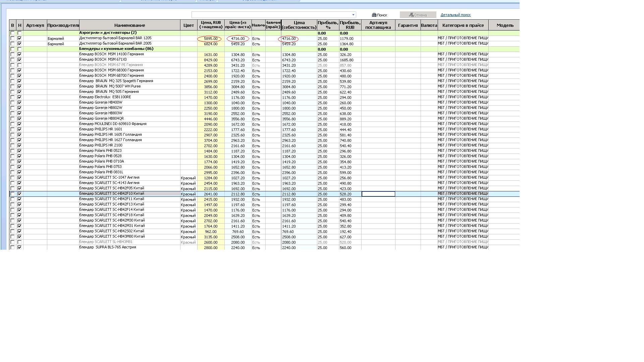
Task: Toggle the В checkbox in Блендеры и кухонные комбайны group row
Action: 12,49
